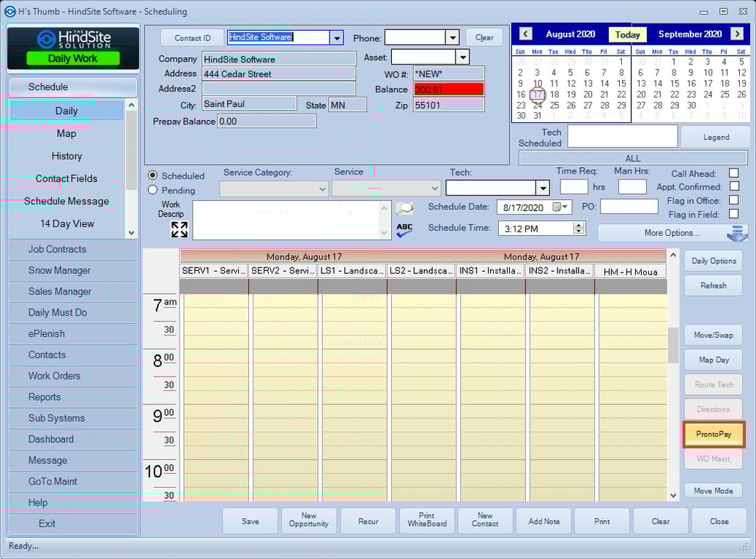This screenshot has height=559, width=756.
Task: Open the Service Category dropdown
Action: click(x=322, y=188)
